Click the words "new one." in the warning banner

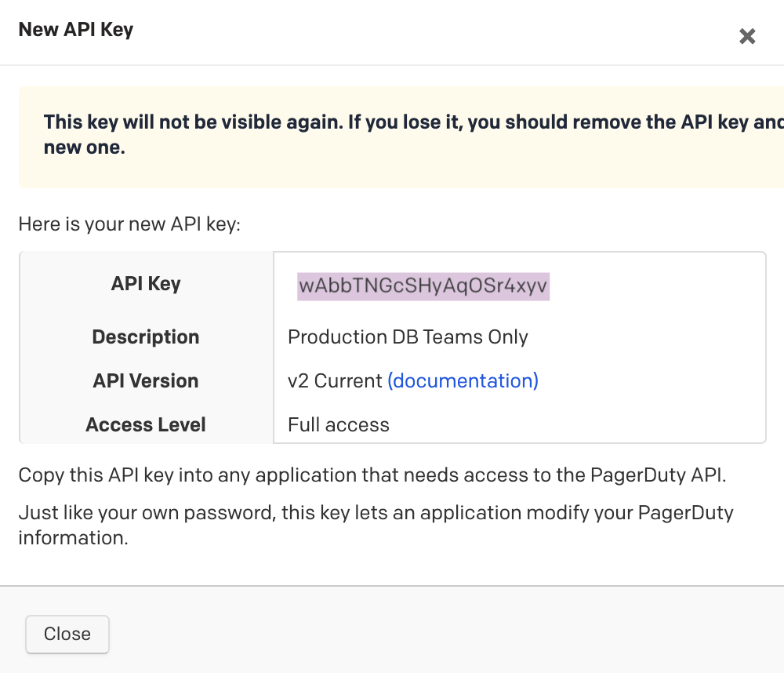tap(85, 147)
